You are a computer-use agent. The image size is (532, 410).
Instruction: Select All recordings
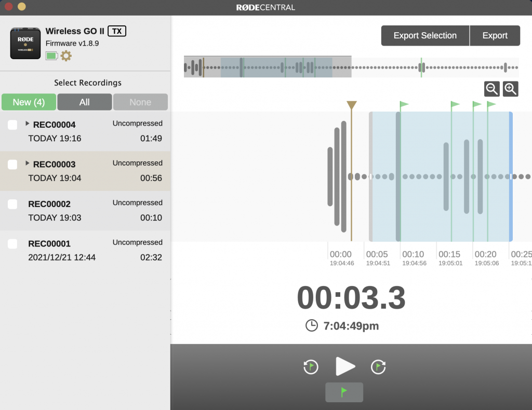coord(85,102)
